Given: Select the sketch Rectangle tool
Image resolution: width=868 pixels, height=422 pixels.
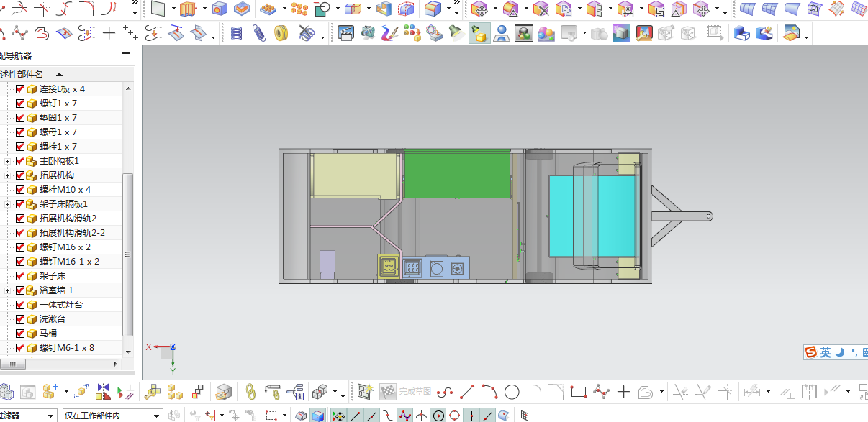Looking at the screenshot, I should click(x=579, y=392).
